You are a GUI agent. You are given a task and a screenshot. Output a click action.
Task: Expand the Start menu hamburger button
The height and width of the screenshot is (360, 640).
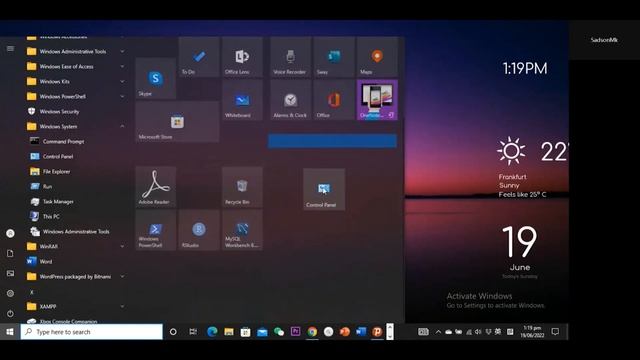click(x=10, y=49)
